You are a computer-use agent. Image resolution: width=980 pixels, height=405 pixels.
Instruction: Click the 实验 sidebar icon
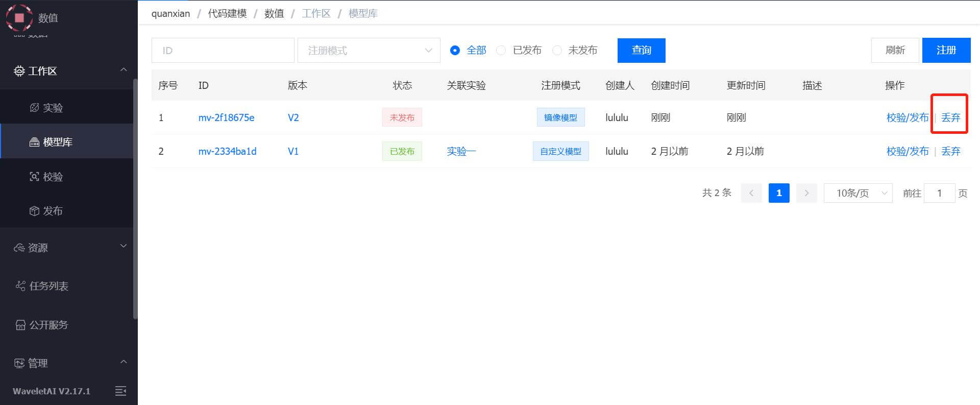tap(34, 107)
